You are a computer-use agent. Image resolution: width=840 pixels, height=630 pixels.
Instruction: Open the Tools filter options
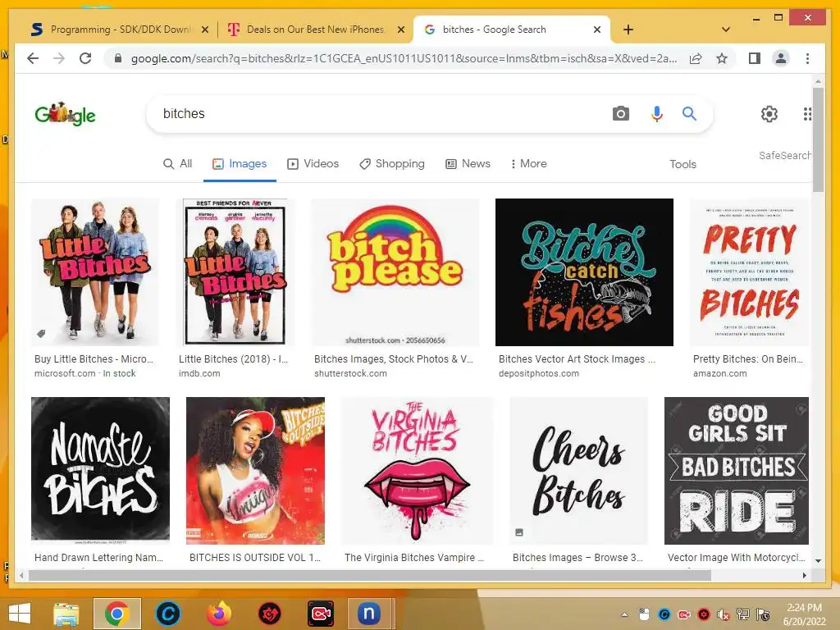coord(682,164)
